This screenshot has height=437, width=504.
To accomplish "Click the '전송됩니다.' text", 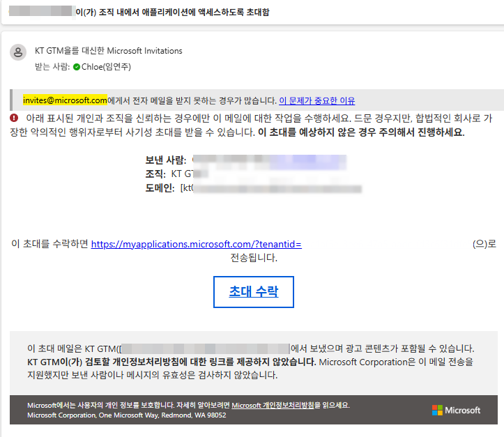I will (254, 258).
